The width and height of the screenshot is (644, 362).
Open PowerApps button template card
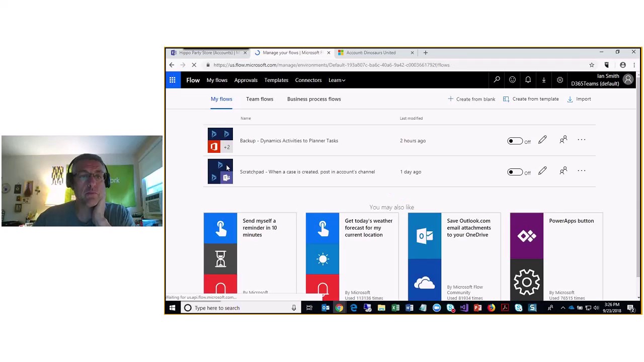point(556,256)
